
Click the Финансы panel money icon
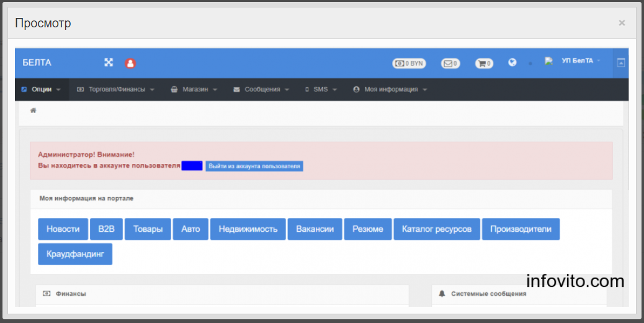click(47, 293)
